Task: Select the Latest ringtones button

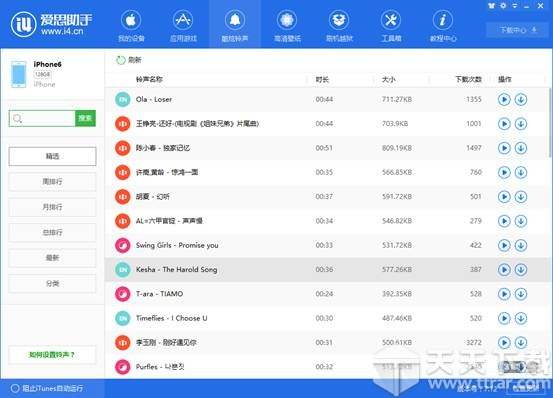Action: pos(52,258)
